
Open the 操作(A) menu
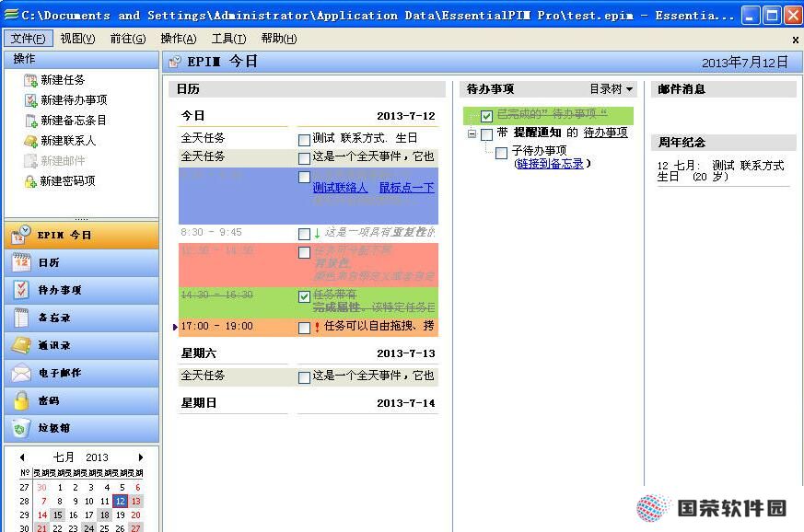click(179, 39)
